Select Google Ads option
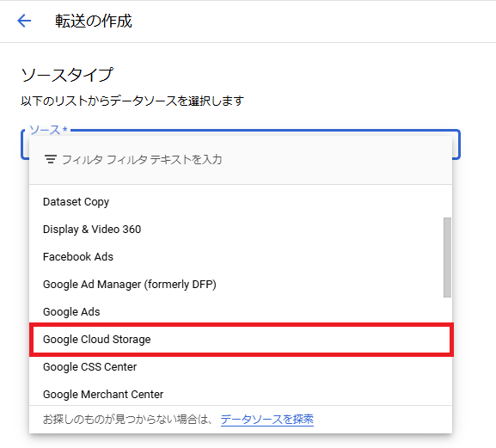496x448 pixels. (x=241, y=312)
